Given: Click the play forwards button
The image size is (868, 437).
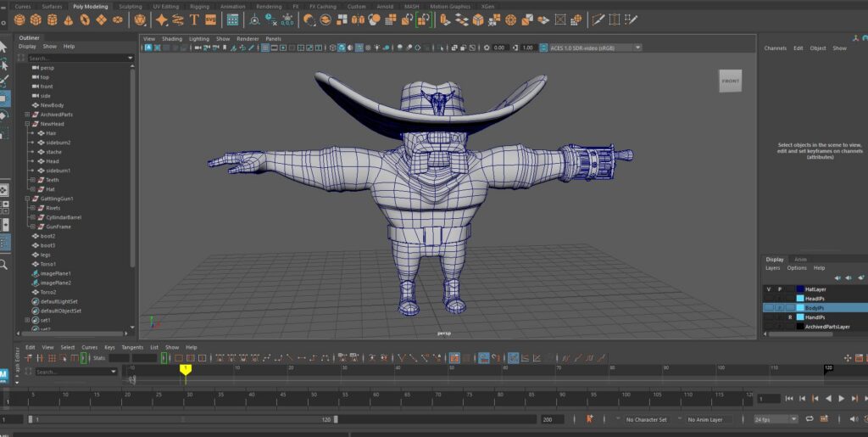Looking at the screenshot, I should [x=842, y=398].
